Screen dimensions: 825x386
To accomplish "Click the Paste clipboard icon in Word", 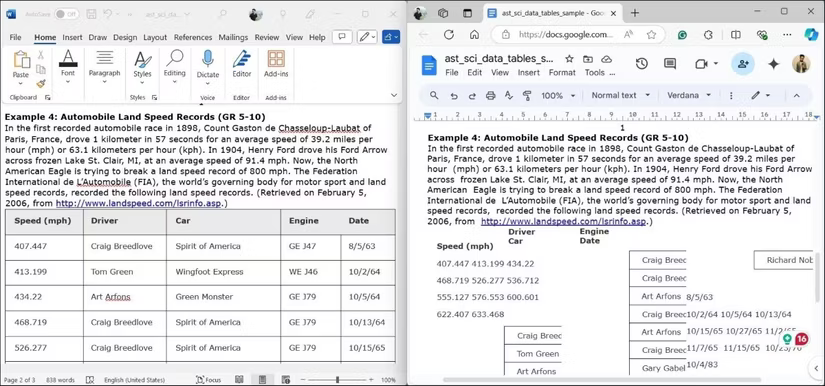I will pyautogui.click(x=21, y=59).
